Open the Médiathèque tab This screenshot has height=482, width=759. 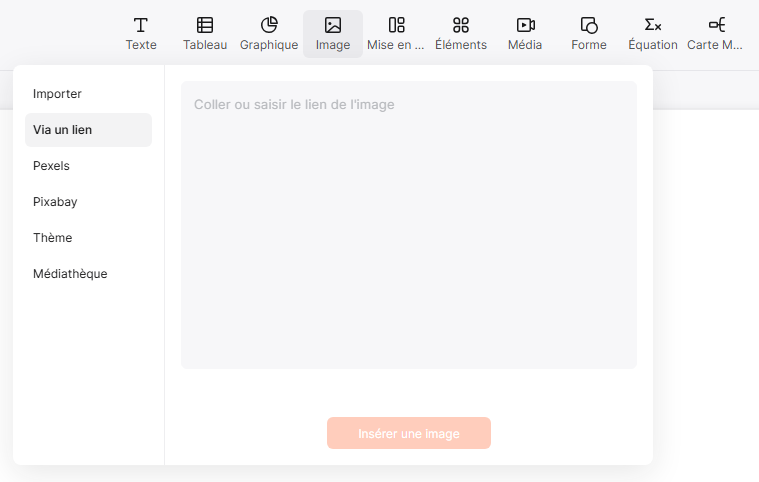88,273
